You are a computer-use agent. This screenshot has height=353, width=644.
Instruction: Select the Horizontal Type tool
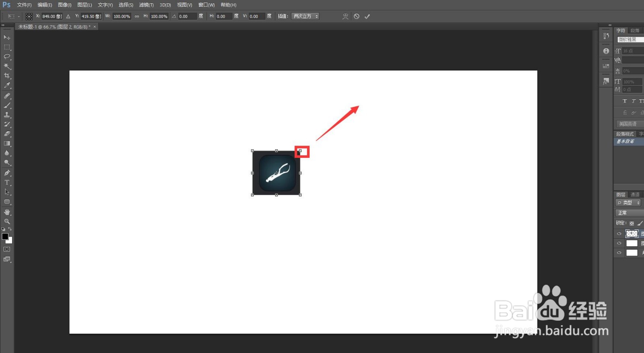pos(7,183)
